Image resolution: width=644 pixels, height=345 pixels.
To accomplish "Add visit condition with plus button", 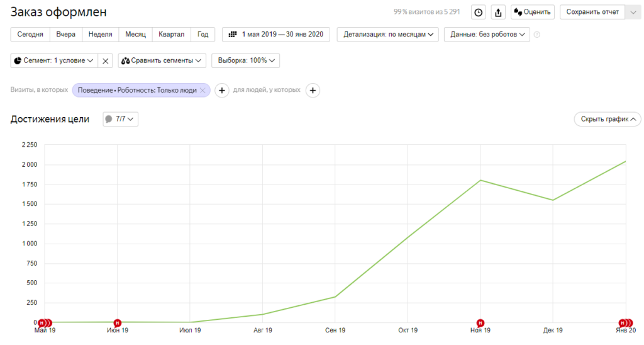I will point(222,91).
